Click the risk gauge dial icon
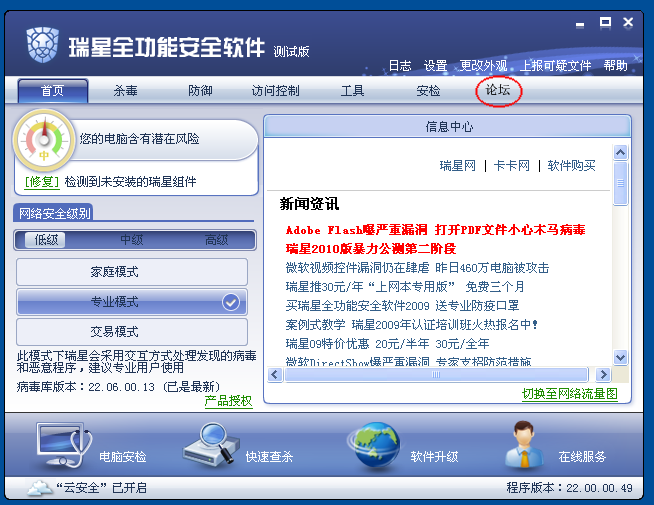The width and height of the screenshot is (654, 505). [x=44, y=141]
